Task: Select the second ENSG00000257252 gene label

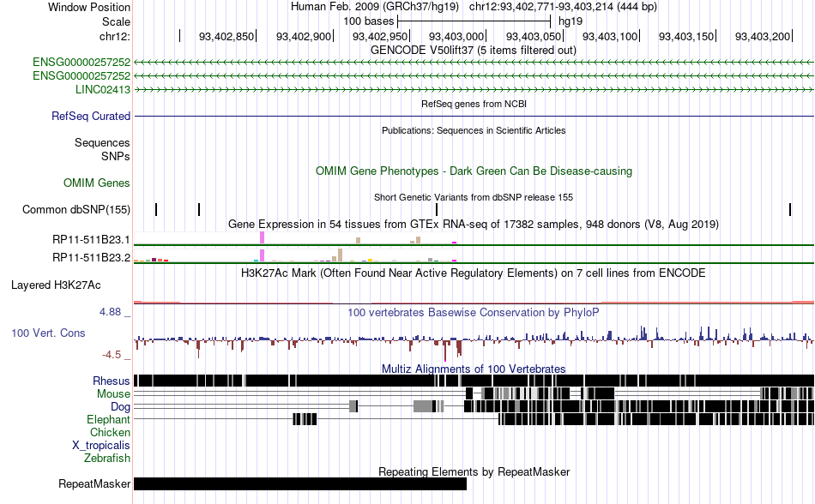Action: point(81,75)
